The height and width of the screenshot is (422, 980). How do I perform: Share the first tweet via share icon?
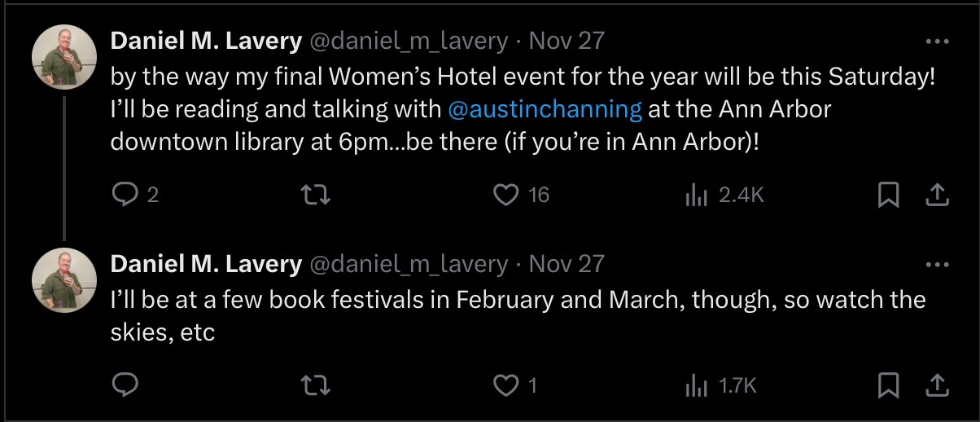pos(937,195)
